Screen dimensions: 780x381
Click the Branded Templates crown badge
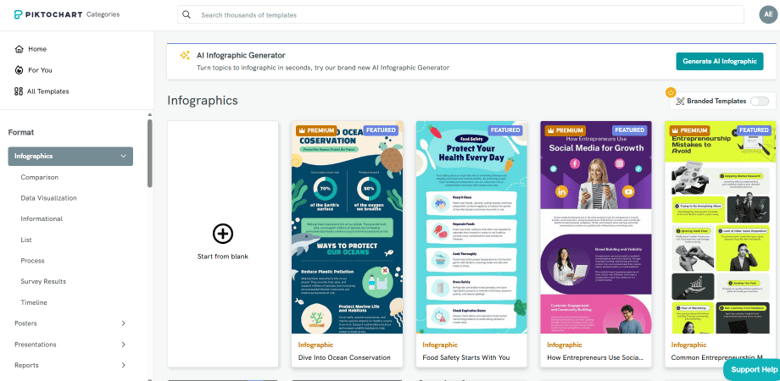[x=671, y=92]
